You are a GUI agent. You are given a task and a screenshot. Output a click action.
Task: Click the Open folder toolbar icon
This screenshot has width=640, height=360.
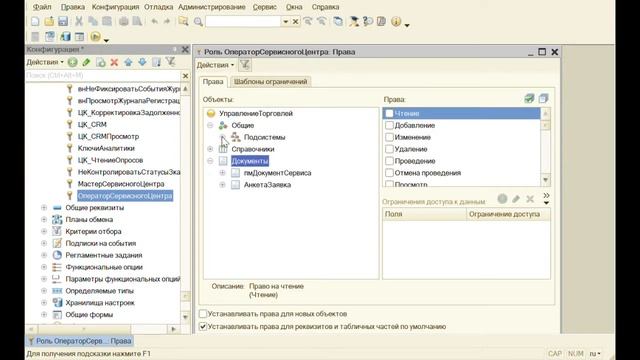point(49,21)
